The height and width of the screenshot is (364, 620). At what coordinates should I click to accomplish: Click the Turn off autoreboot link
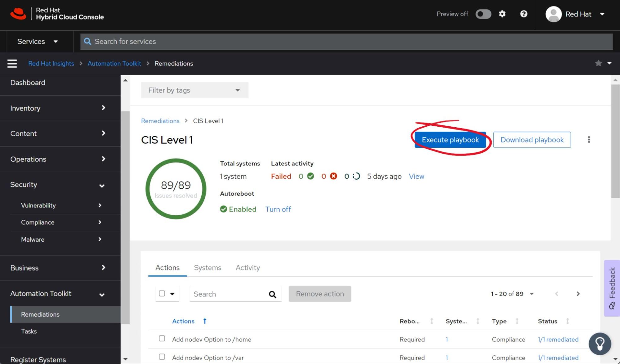[278, 209]
